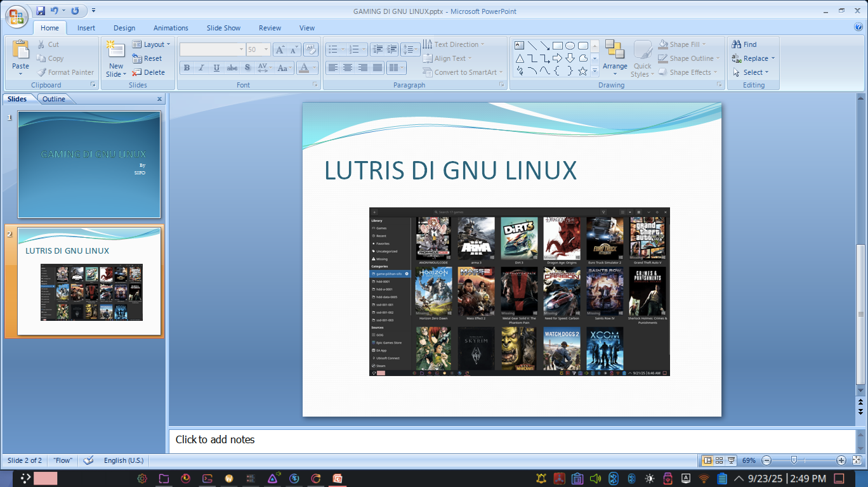The height and width of the screenshot is (487, 868).
Task: Open the columns dropdown
Action: coord(396,68)
